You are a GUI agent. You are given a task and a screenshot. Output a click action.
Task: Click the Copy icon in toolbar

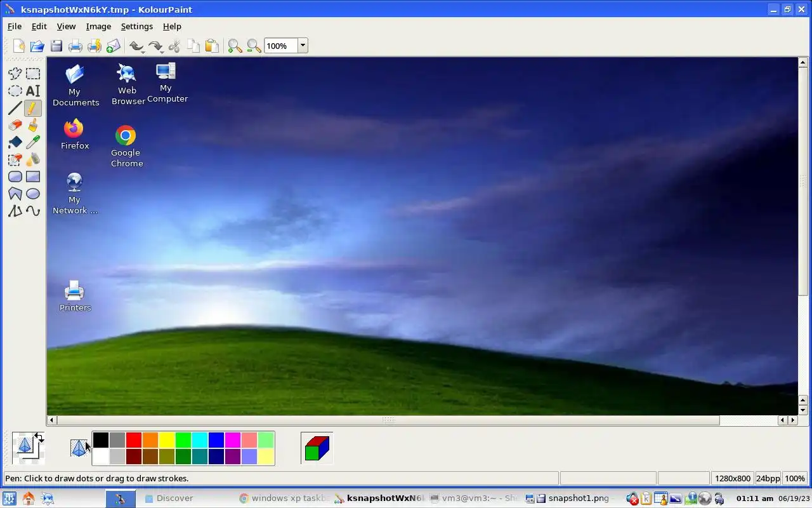pos(193,46)
